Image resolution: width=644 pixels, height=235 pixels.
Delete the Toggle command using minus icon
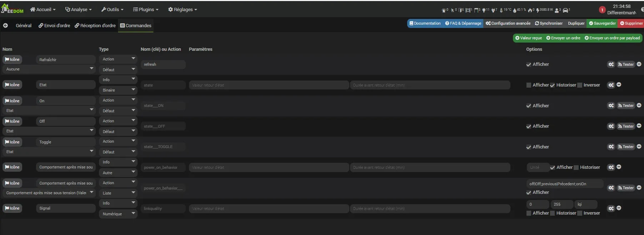(x=639, y=147)
